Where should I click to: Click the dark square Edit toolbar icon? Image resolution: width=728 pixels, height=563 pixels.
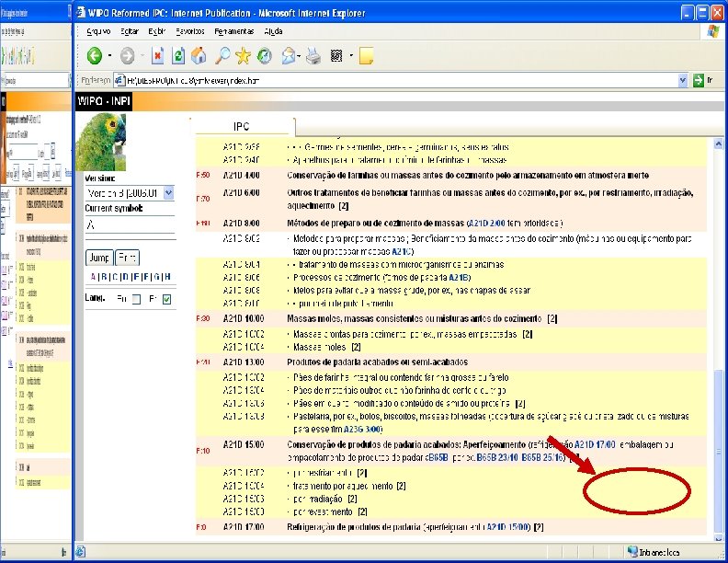point(336,56)
